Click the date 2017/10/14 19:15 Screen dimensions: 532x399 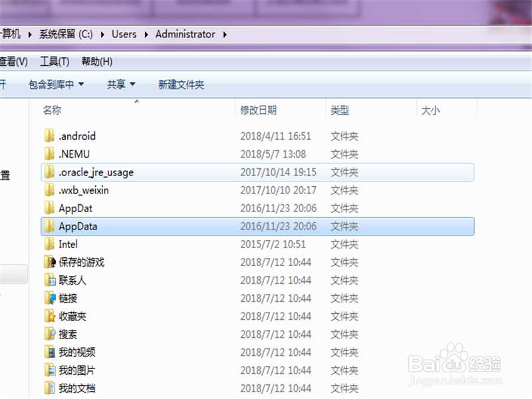tap(278, 172)
